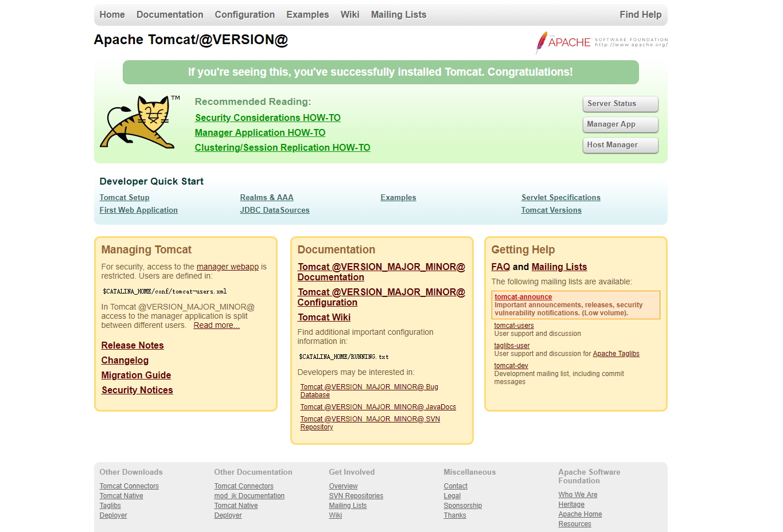This screenshot has width=783, height=532.
Task: Open Deployer under Other Downloads
Action: click(x=113, y=515)
